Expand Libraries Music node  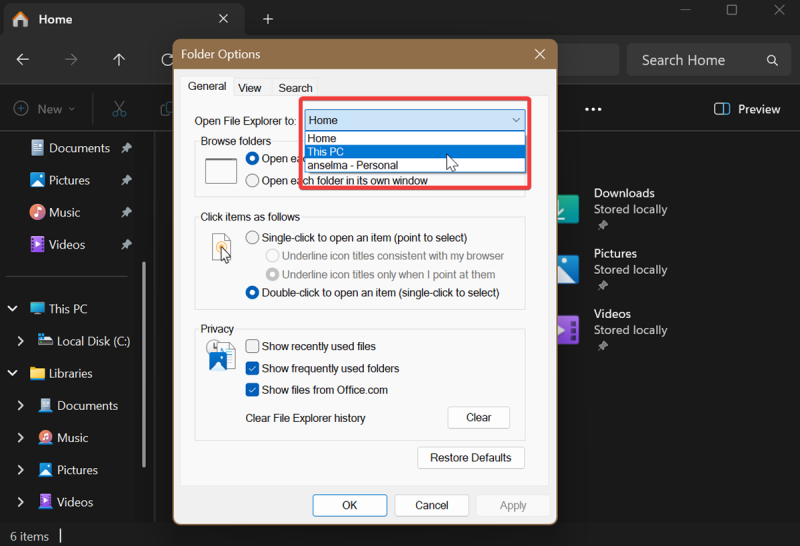(20, 438)
